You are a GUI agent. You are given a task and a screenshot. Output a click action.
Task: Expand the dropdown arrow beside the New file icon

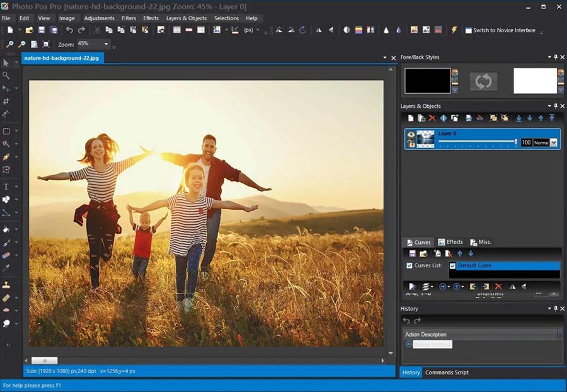20,30
